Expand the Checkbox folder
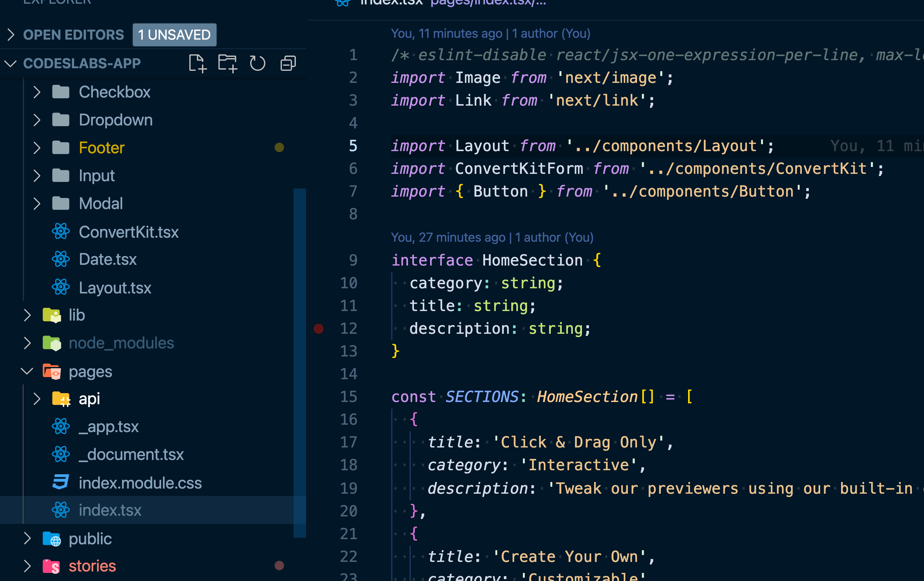The height and width of the screenshot is (581, 924). (x=37, y=92)
